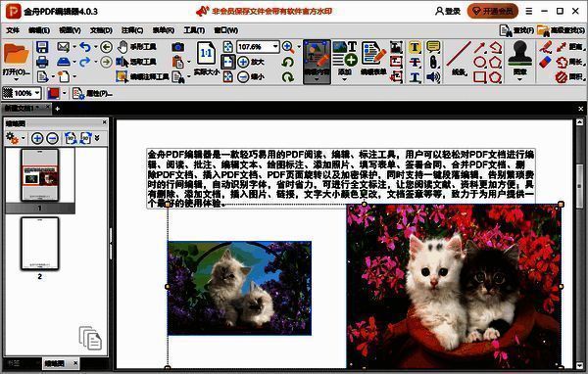Image resolution: width=588 pixels, height=374 pixels.
Task: Expand the stamp dropdown arrow
Action: [x=519, y=79]
